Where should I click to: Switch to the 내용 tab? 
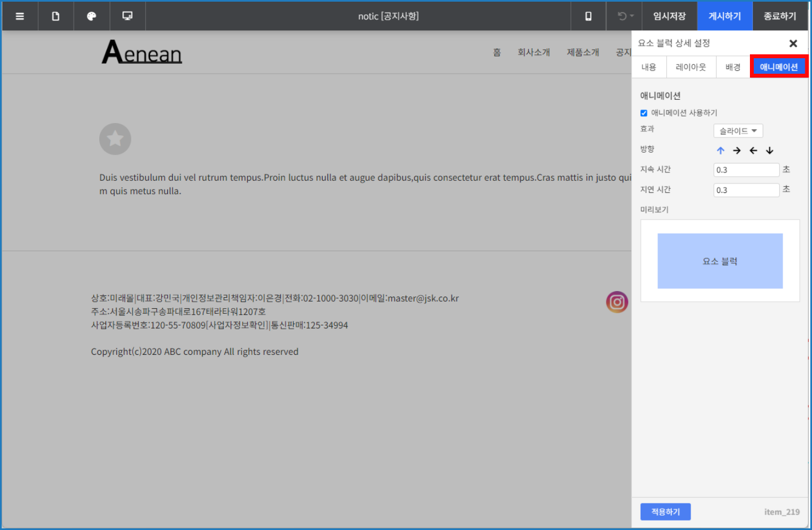tap(648, 67)
